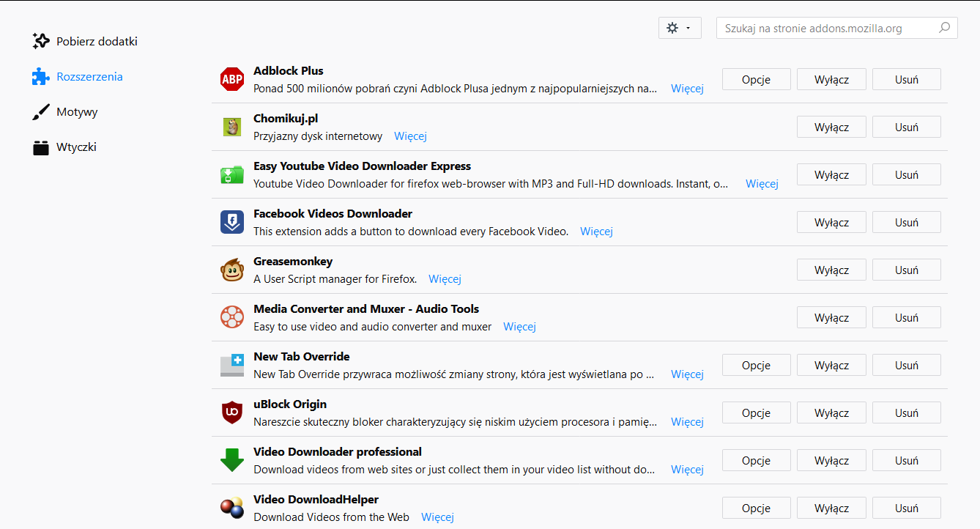Select the Adblock Plus extension title
This screenshot has height=529, width=980.
[289, 71]
